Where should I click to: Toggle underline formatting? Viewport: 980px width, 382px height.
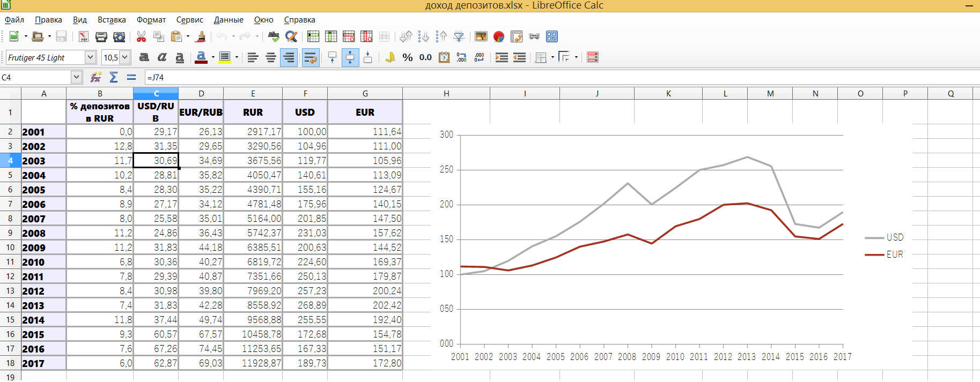coord(180,57)
